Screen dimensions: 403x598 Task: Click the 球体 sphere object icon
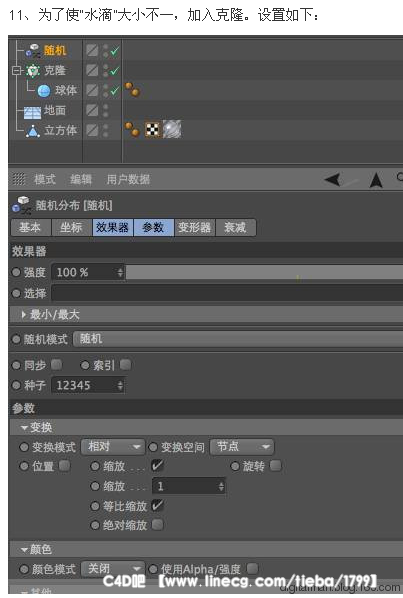click(x=44, y=90)
